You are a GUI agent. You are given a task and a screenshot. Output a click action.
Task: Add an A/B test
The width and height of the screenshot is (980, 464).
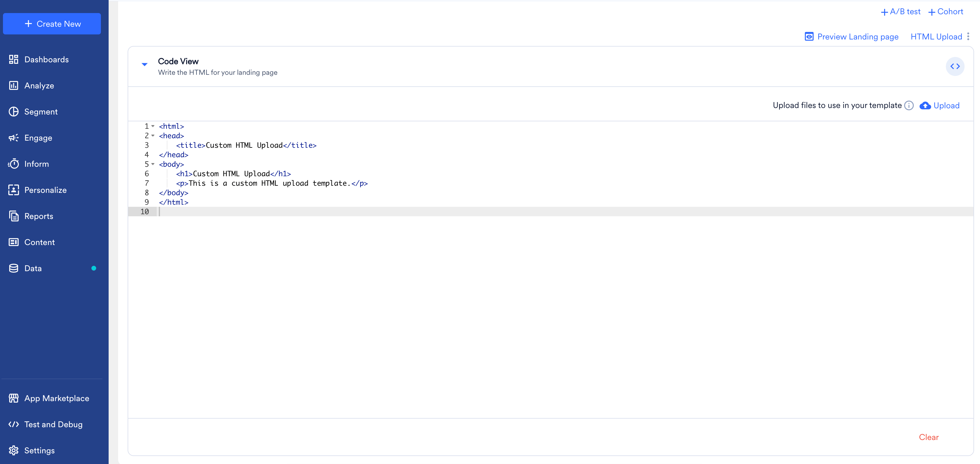900,12
